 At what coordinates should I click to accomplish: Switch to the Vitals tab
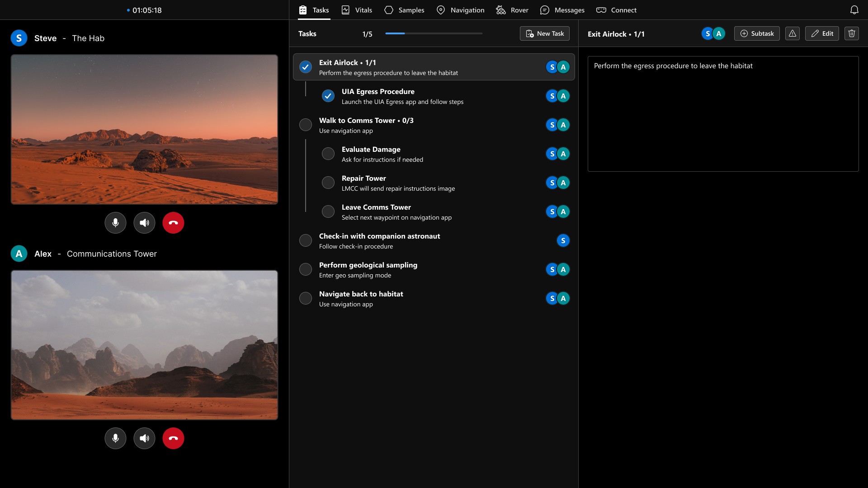click(x=357, y=10)
